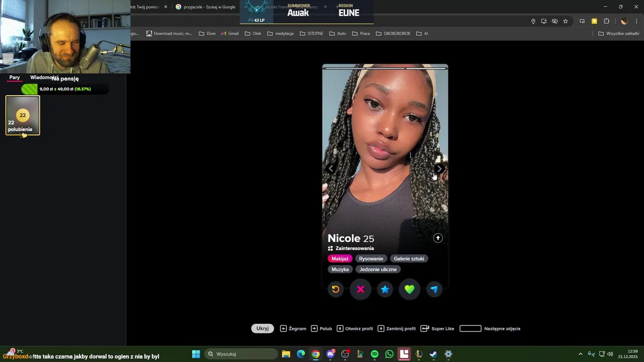644x362 pixels.
Task: Click the volume speaker tray icon
Action: pos(610,354)
